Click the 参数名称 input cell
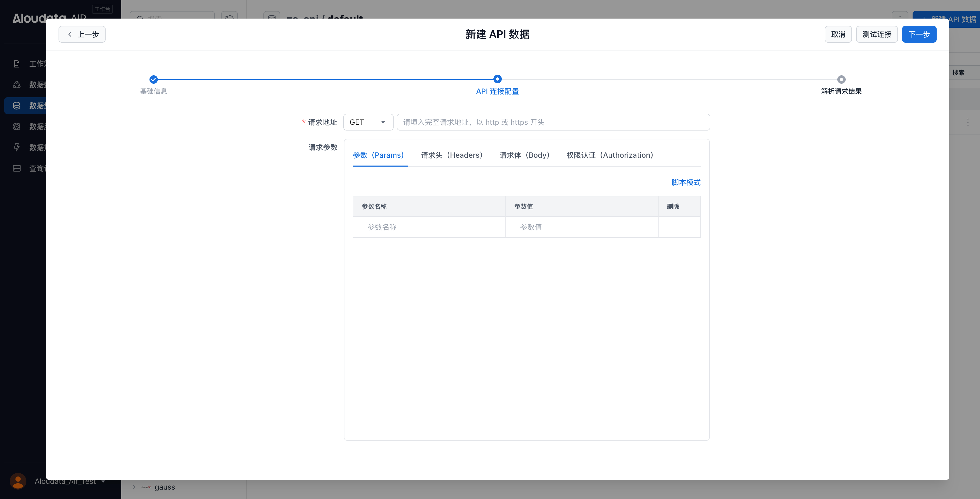This screenshot has width=980, height=499. click(x=429, y=227)
